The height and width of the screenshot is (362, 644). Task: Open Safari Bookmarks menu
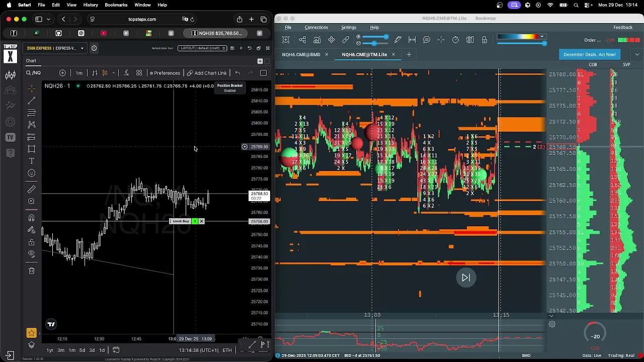coord(116,5)
